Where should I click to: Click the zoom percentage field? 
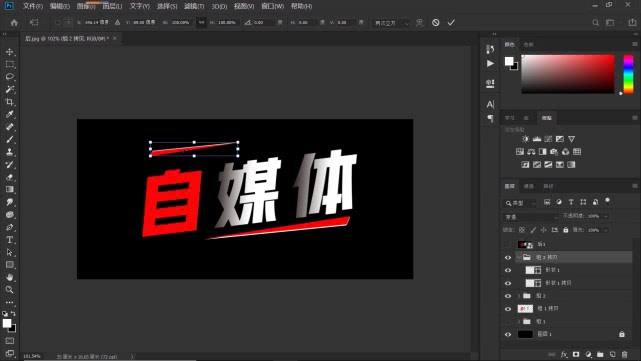pos(31,357)
